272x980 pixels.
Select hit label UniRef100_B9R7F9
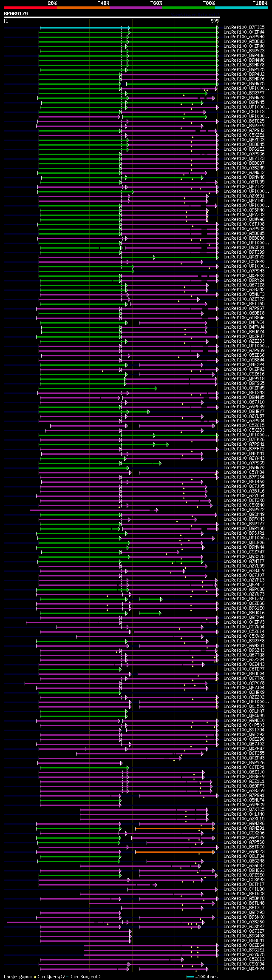[x=244, y=126]
